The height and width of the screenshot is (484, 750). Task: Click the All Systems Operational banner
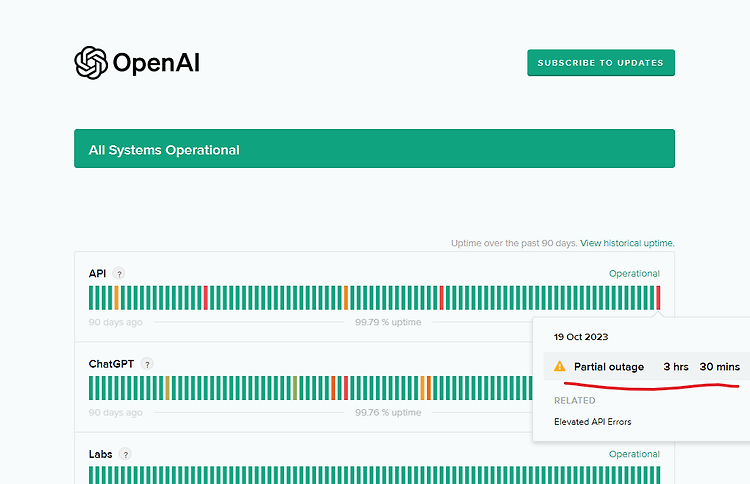tap(374, 149)
